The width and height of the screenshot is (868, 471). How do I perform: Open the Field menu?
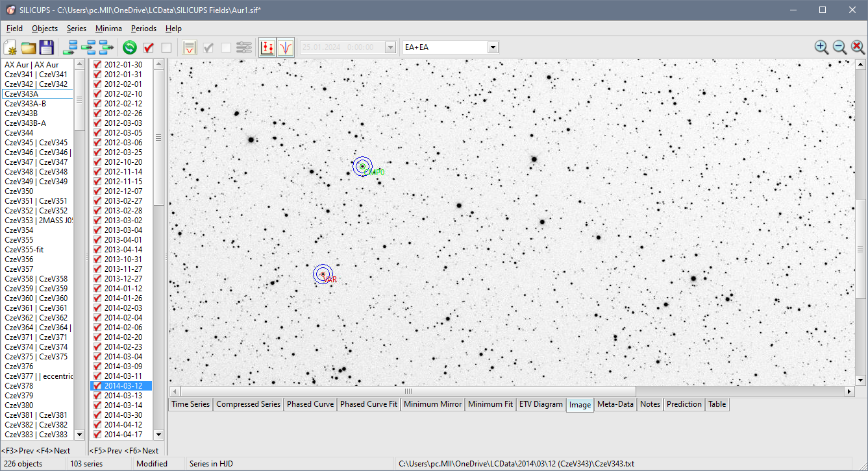tap(14, 29)
